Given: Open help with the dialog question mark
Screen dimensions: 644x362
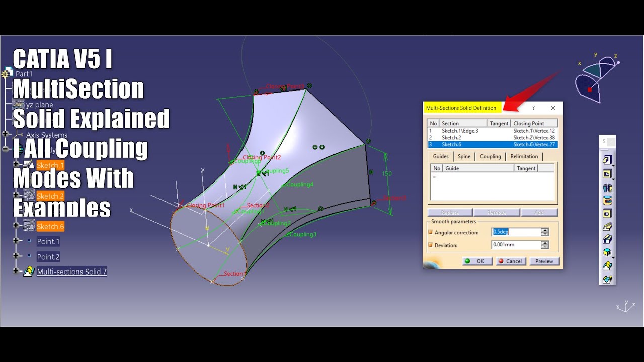Looking at the screenshot, I should click(533, 108).
